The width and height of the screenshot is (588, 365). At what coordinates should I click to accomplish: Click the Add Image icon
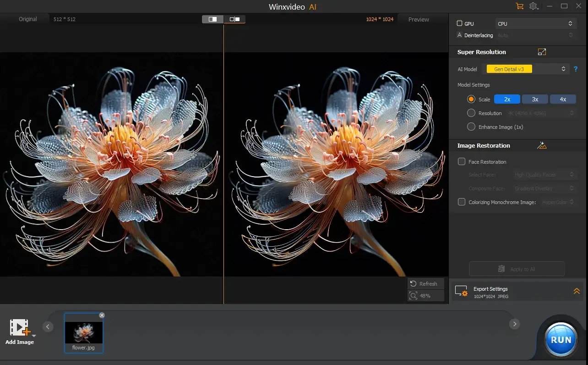[x=20, y=328]
